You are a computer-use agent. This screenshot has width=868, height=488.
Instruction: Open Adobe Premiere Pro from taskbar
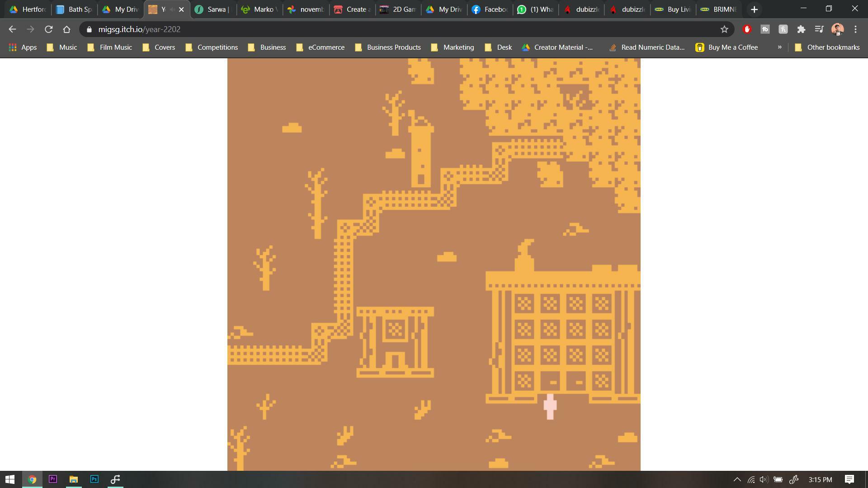coord(52,479)
